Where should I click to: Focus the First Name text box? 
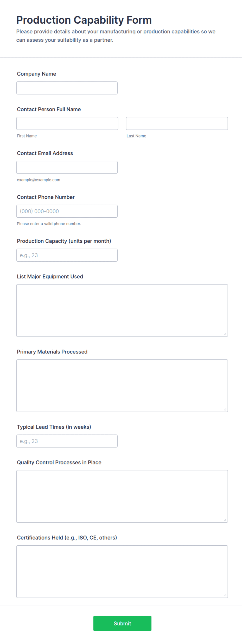pos(67,123)
